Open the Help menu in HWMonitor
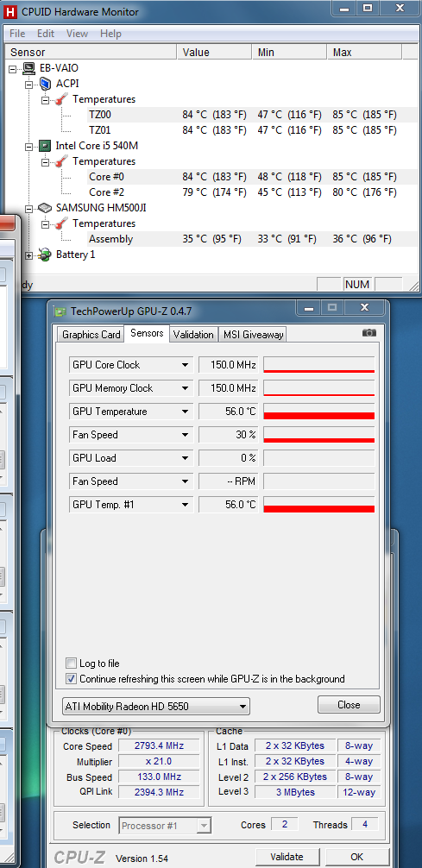The image size is (422, 868). (110, 34)
